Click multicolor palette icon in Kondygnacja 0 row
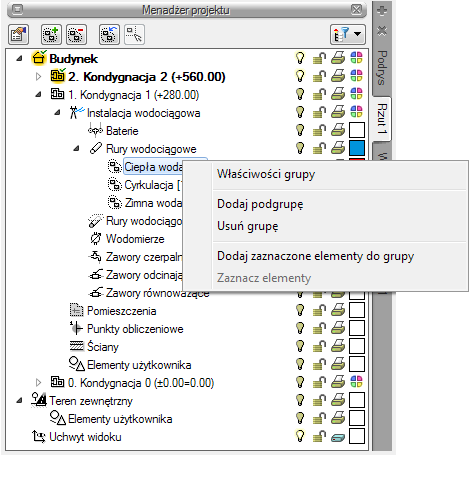 [356, 382]
